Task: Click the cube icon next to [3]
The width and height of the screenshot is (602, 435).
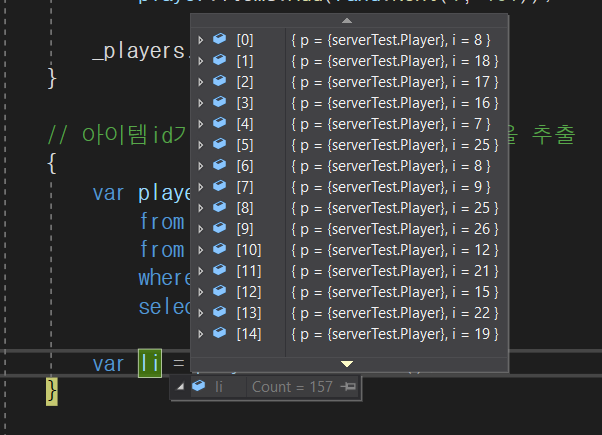Action: pyautogui.click(x=219, y=103)
